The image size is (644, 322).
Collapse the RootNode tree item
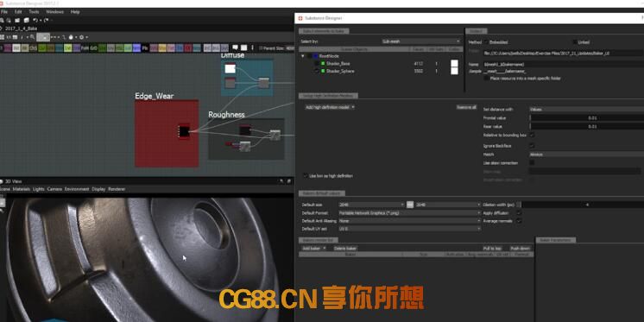tap(303, 56)
